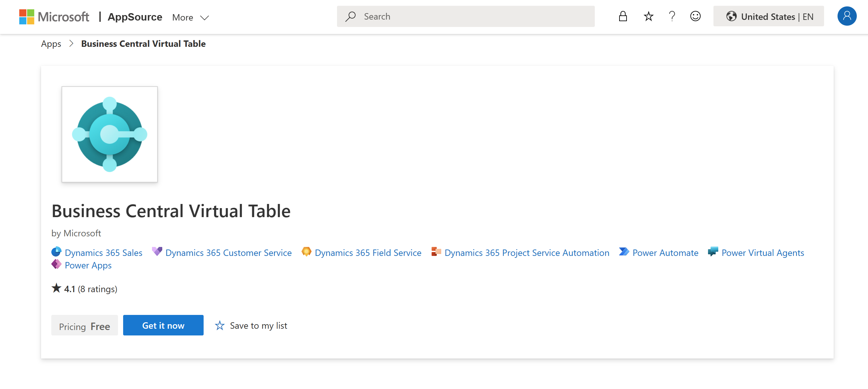Open the Apps breadcrumb menu item
The height and width of the screenshot is (389, 868).
pos(51,44)
